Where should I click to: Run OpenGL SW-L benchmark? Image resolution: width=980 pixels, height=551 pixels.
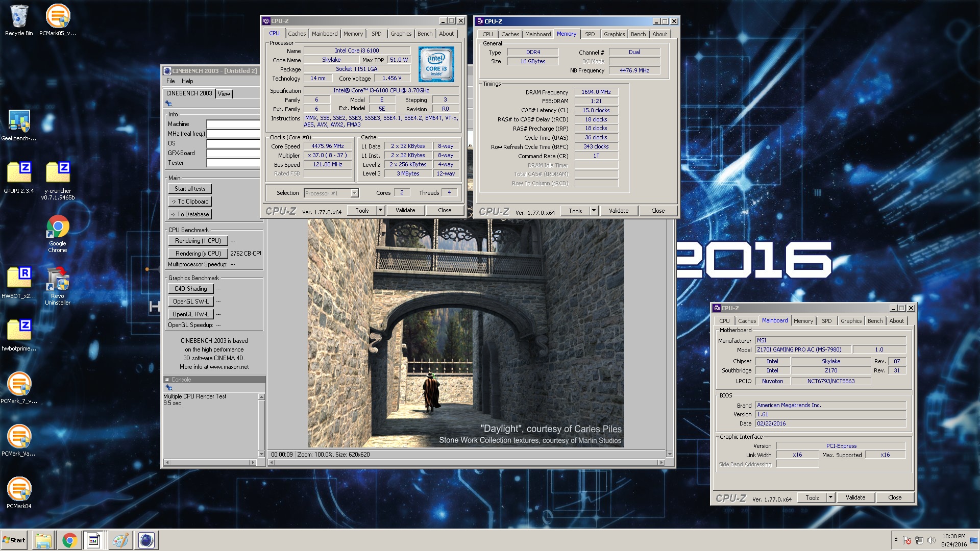point(191,302)
